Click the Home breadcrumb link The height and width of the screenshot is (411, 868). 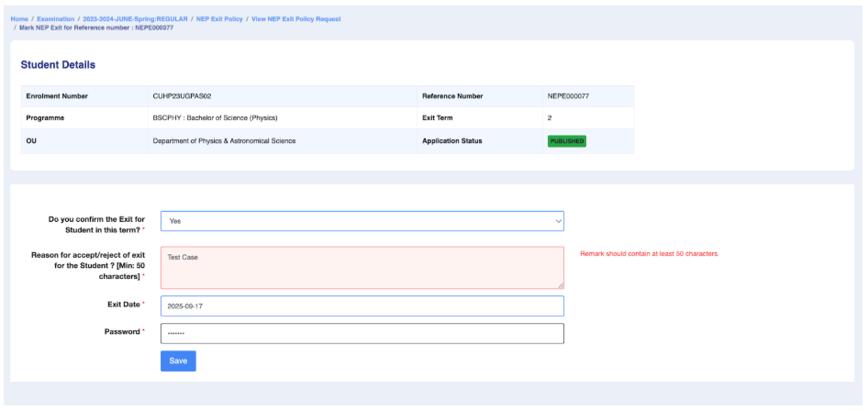click(x=19, y=19)
